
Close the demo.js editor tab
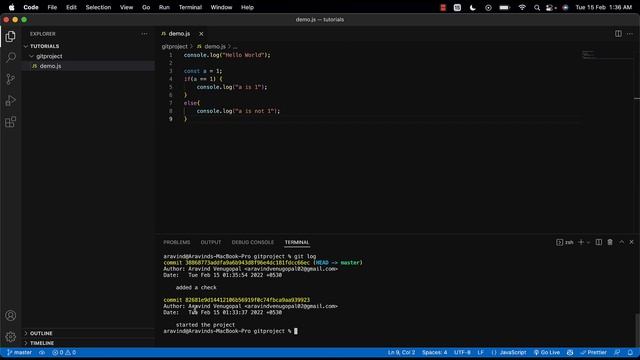(x=201, y=34)
